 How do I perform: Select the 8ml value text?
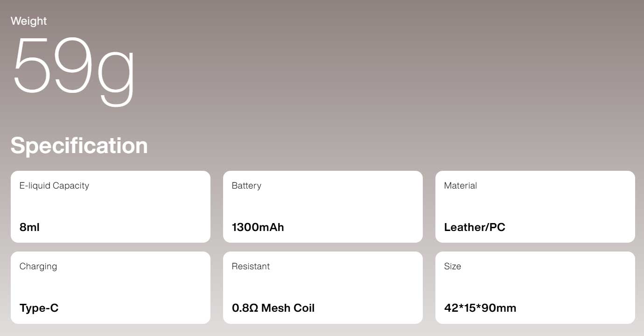(29, 227)
